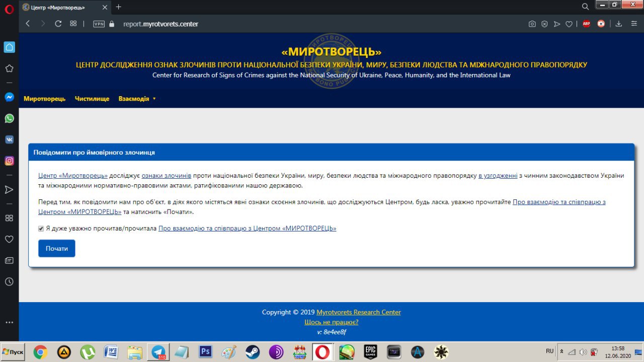The height and width of the screenshot is (362, 644).
Task: Open Myrotvorets Research Center footer link
Action: [x=359, y=312]
